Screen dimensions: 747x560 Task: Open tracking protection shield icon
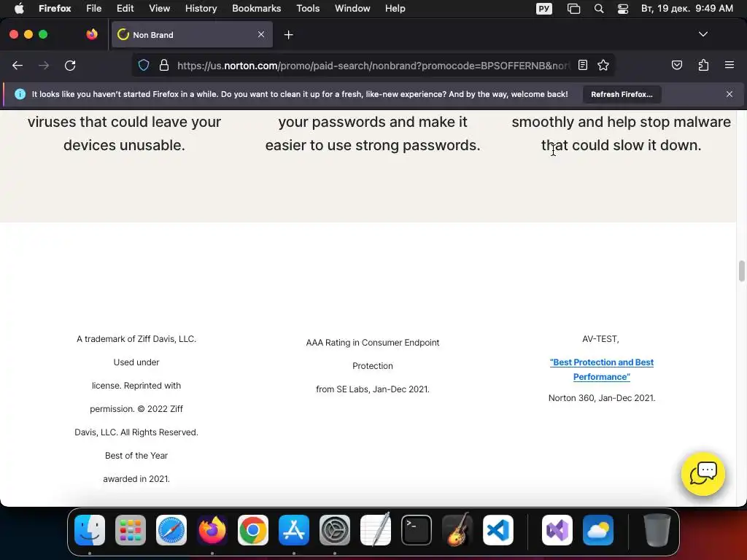144,65
